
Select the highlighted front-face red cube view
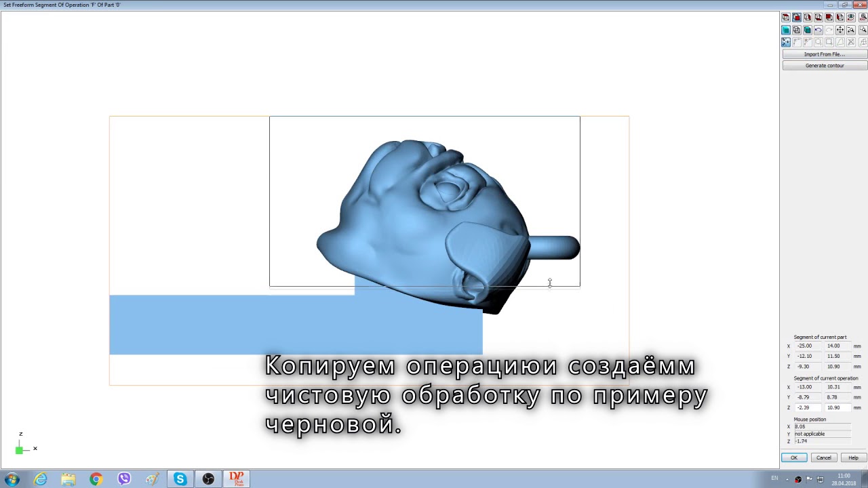click(797, 17)
